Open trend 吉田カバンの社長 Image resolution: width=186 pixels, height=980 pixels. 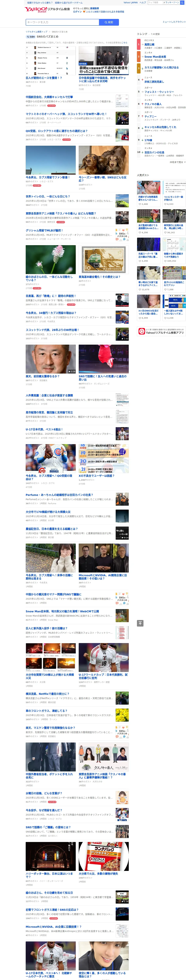[154, 152]
